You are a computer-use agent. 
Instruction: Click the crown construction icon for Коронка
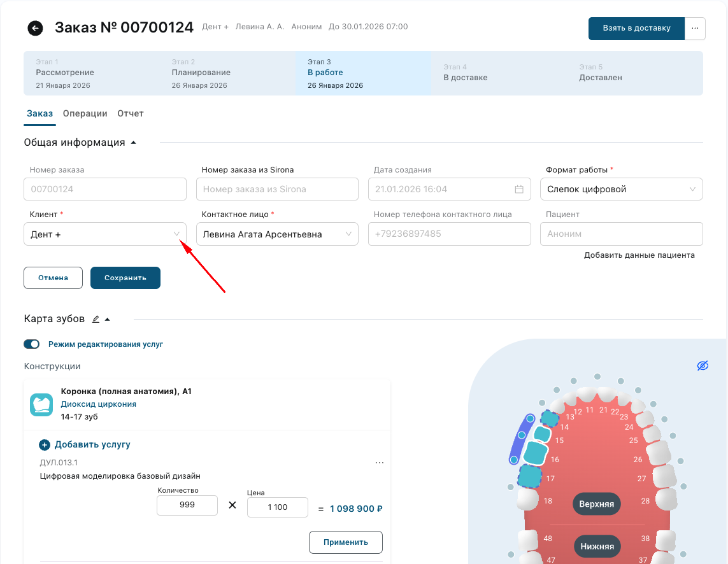click(x=41, y=405)
